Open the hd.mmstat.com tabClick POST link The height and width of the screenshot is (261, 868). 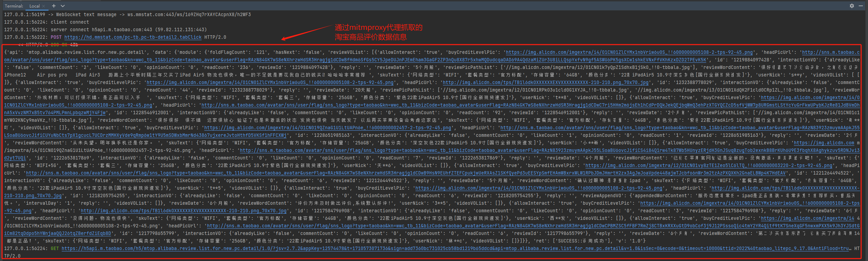[133, 37]
